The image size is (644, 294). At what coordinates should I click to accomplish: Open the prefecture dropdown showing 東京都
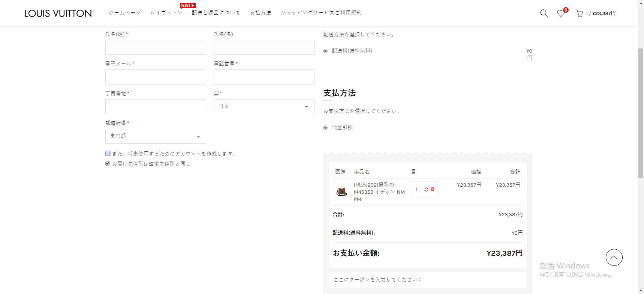tap(156, 136)
